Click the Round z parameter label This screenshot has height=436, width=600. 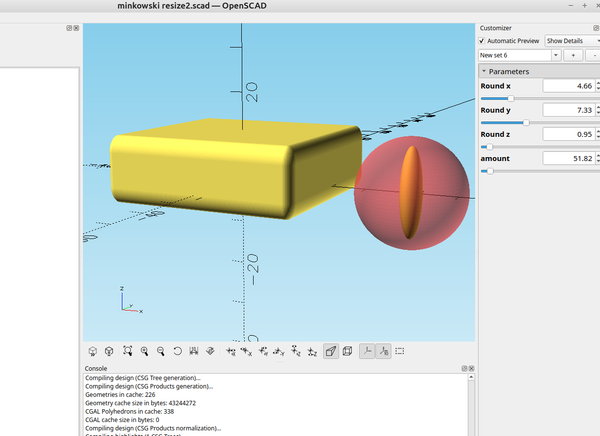tap(495, 134)
